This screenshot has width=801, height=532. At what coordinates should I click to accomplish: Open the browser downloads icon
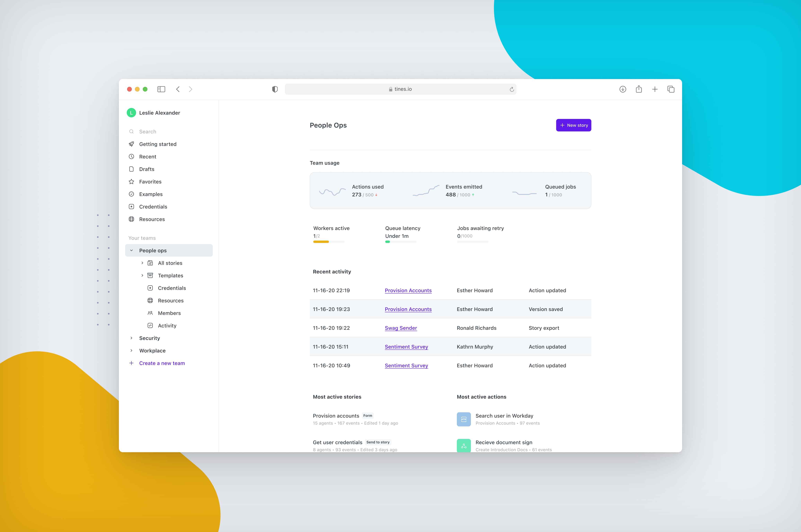pyautogui.click(x=622, y=89)
